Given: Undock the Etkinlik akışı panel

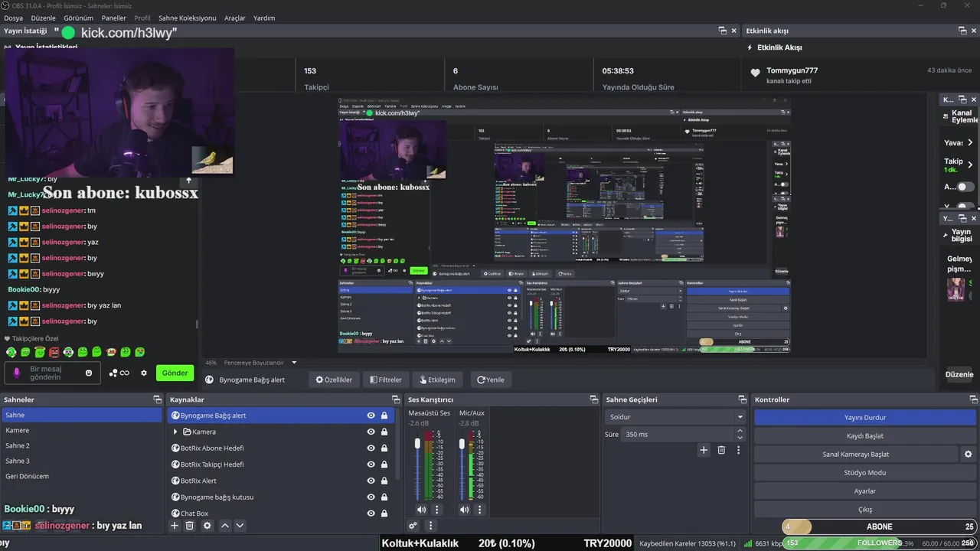Looking at the screenshot, I should click(x=962, y=31).
